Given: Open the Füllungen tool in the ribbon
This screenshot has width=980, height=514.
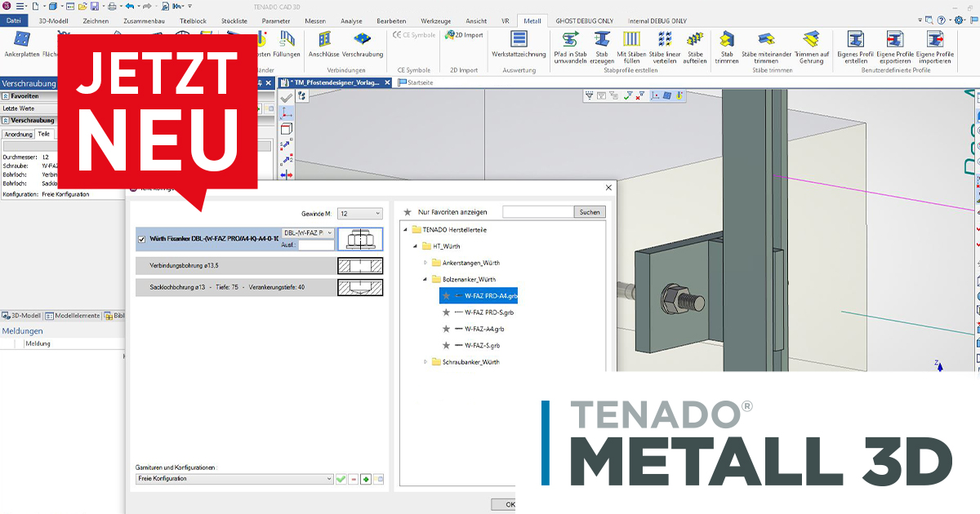Looking at the screenshot, I should coord(287,44).
